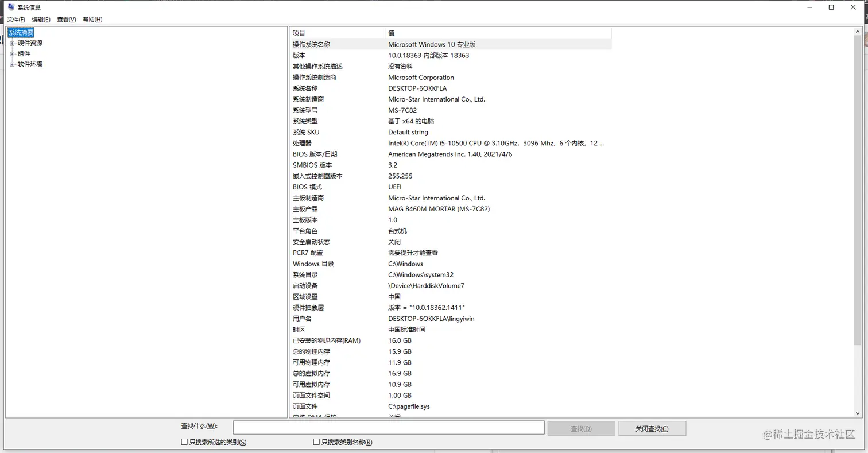Screen dimensions: 868x453
Task: Select the 操作系统名称 row
Action: pyautogui.click(x=451, y=44)
